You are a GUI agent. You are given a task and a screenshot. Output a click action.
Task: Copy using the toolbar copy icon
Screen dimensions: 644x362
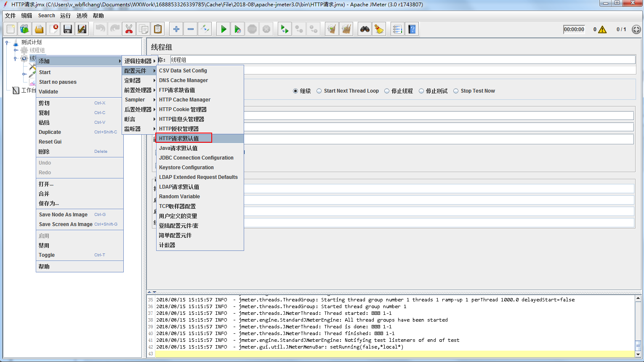[144, 29]
